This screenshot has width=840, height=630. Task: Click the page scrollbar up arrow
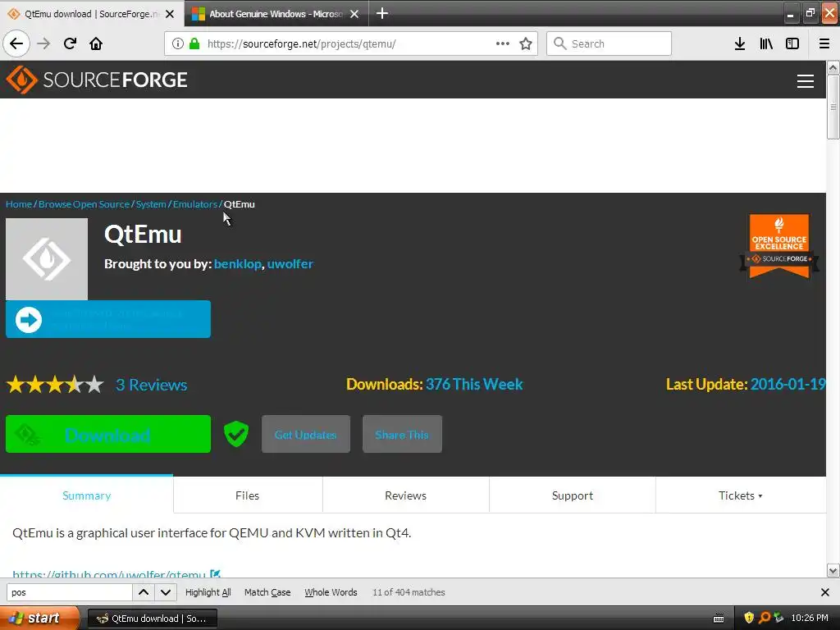(x=833, y=67)
